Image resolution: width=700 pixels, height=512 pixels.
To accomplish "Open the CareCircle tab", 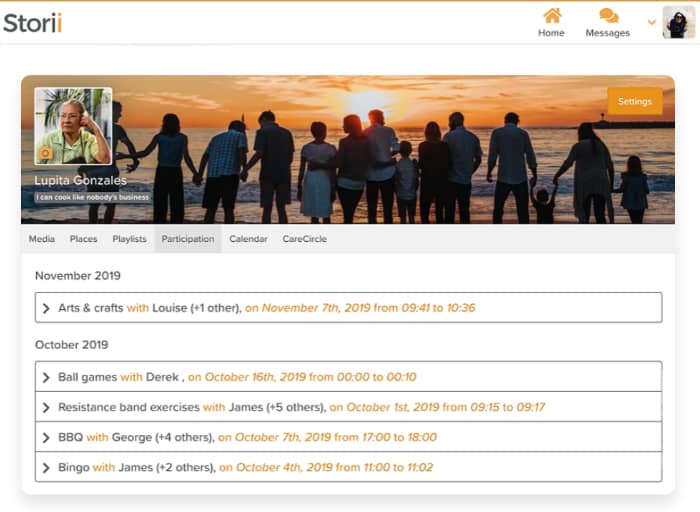I will click(x=304, y=239).
